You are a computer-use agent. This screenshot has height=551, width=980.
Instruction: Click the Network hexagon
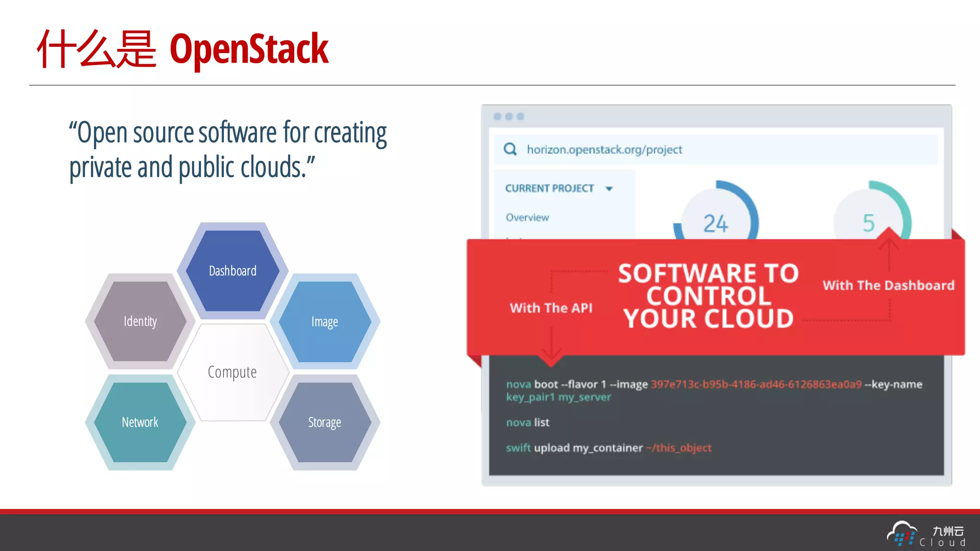tap(140, 422)
